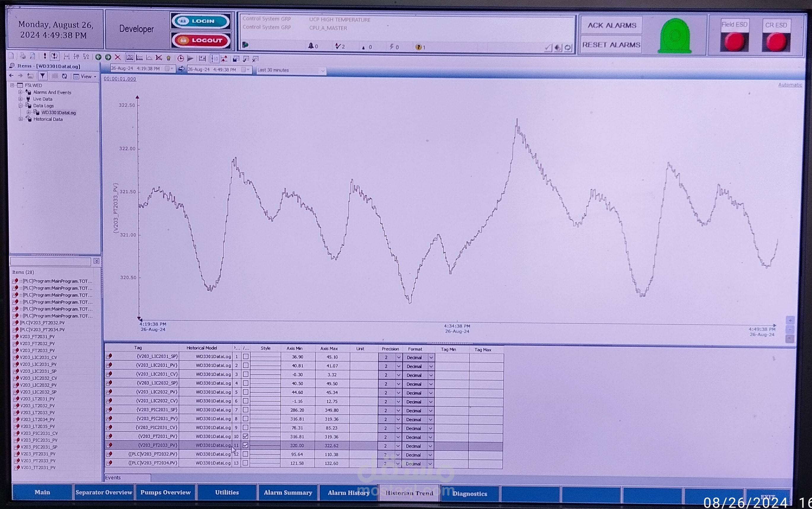Click the green back arrow in trend toolbar
812x509 pixels.
(x=98, y=57)
